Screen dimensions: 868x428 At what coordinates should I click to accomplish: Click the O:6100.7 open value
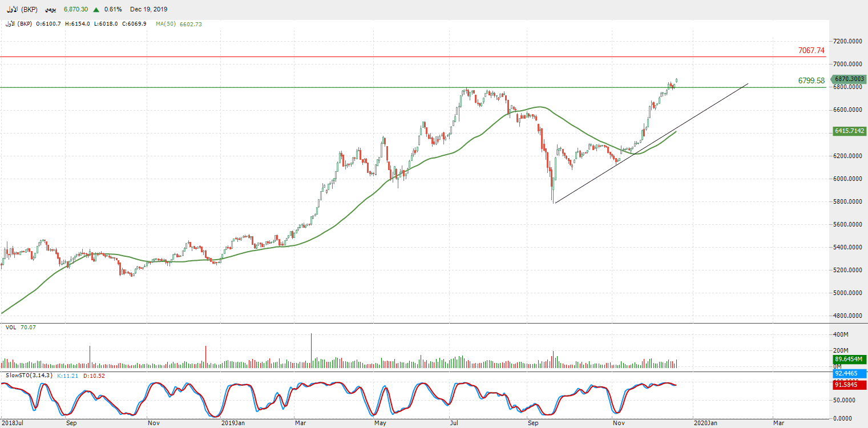click(x=49, y=24)
